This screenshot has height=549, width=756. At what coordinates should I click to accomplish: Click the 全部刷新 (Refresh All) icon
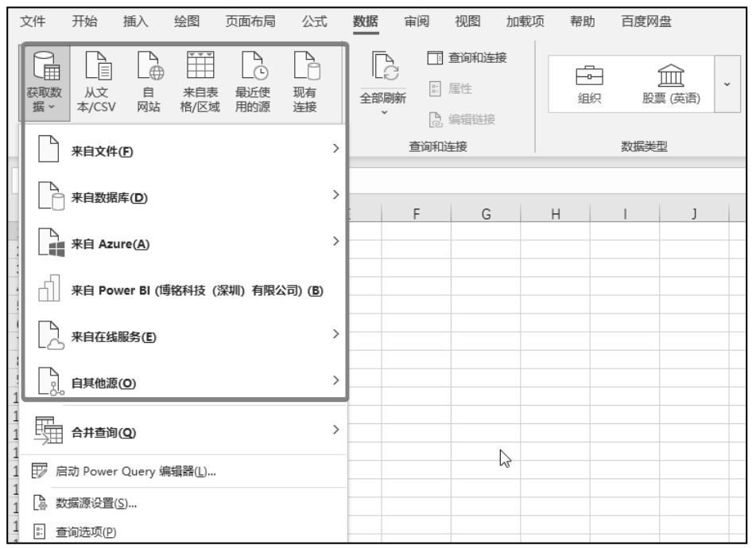384,67
